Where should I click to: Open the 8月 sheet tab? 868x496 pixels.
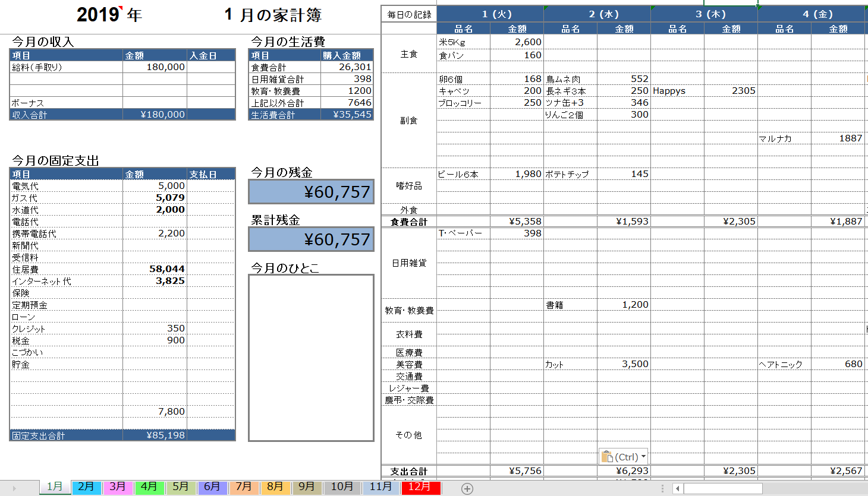coord(275,487)
